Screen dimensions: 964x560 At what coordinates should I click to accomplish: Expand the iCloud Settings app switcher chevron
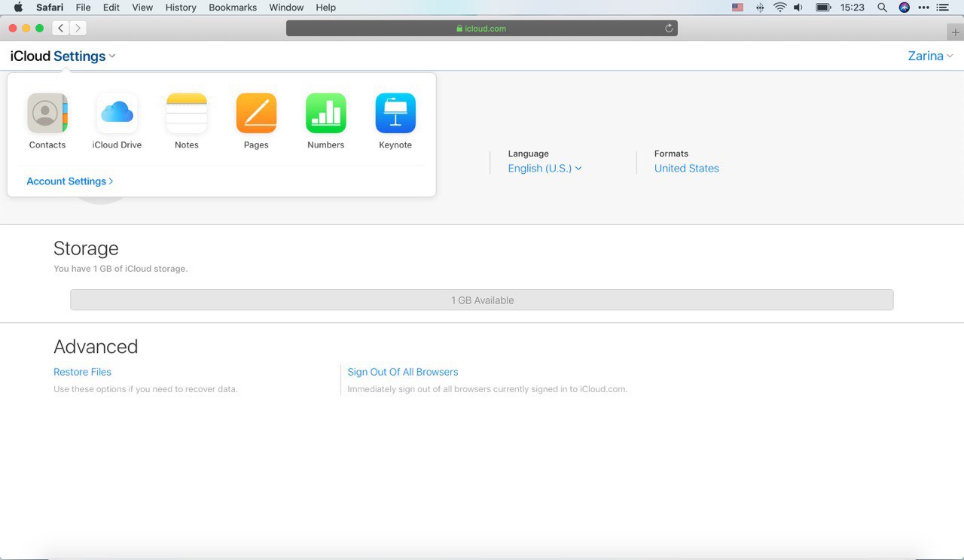112,56
